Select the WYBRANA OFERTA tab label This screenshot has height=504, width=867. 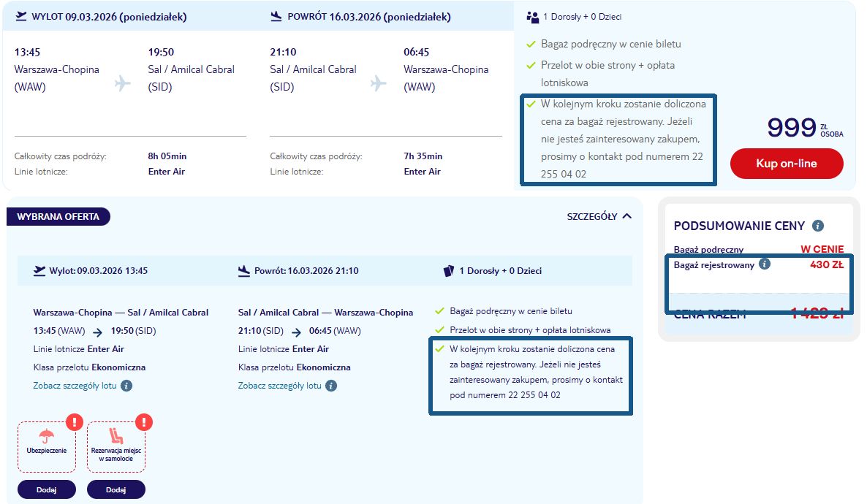click(58, 216)
